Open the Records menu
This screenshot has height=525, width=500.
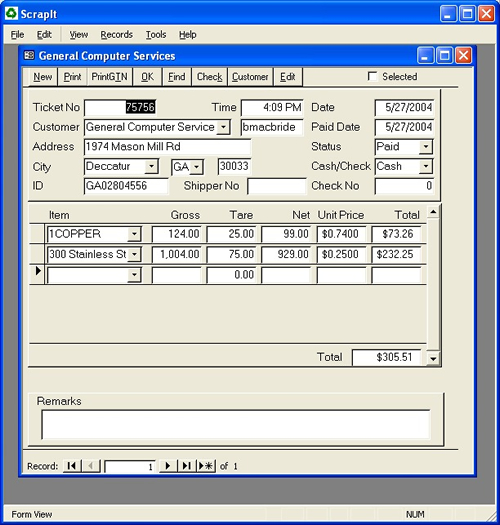[117, 34]
